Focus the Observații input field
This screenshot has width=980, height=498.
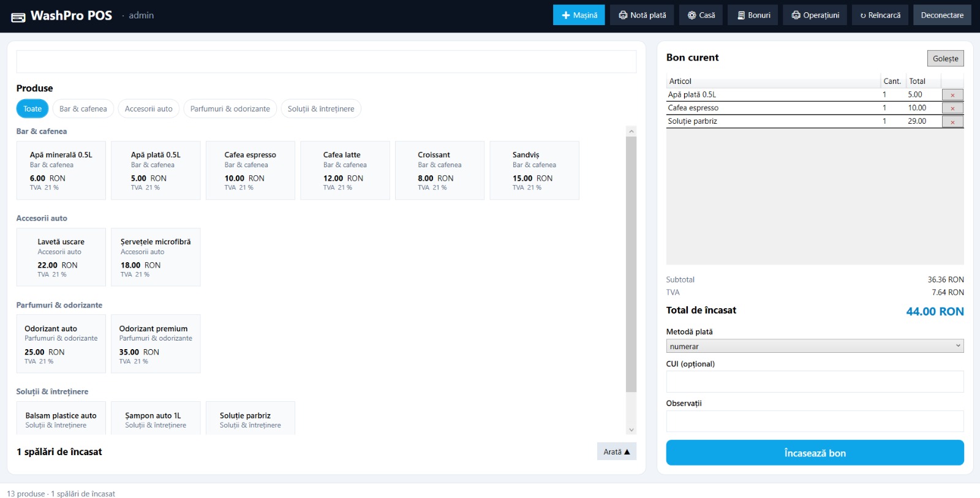pyautogui.click(x=815, y=421)
